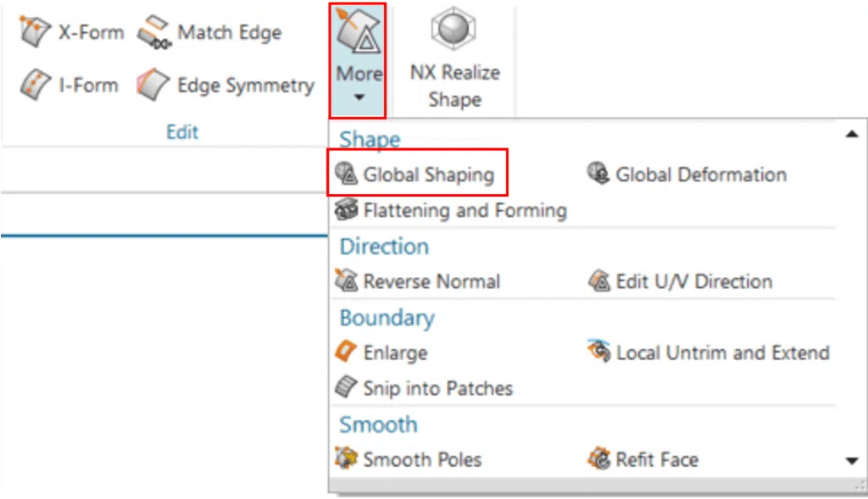Click the Edit U/V Direction icon
868x499 pixels.
[599, 280]
